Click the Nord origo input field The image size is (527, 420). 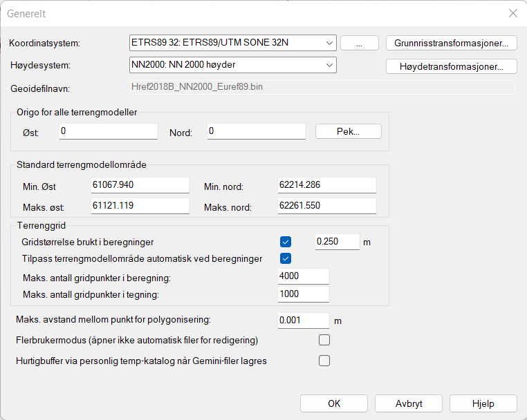[256, 131]
